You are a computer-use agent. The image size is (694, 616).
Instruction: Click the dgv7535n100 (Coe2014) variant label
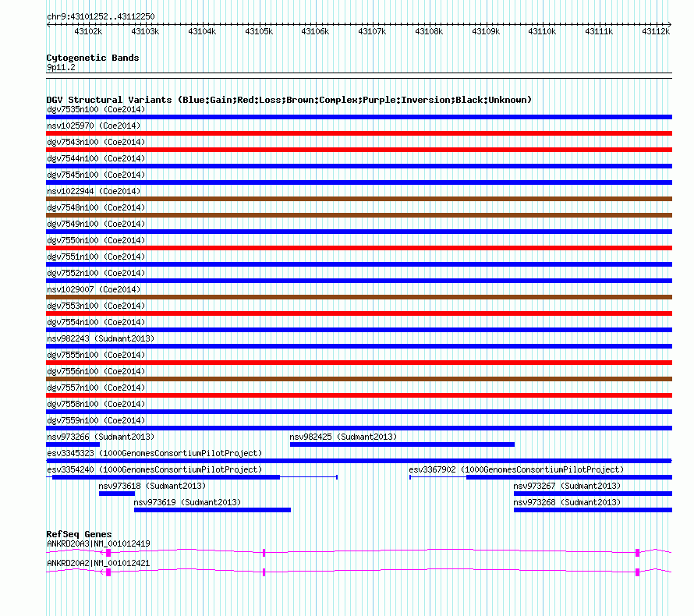96,109
